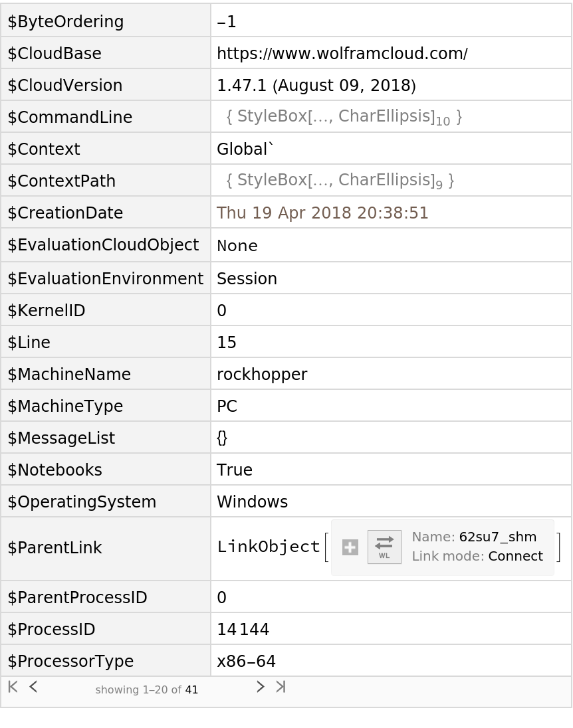573x728 pixels.
Task: Click the $EvaluationEnvironment Session value
Action: [247, 278]
